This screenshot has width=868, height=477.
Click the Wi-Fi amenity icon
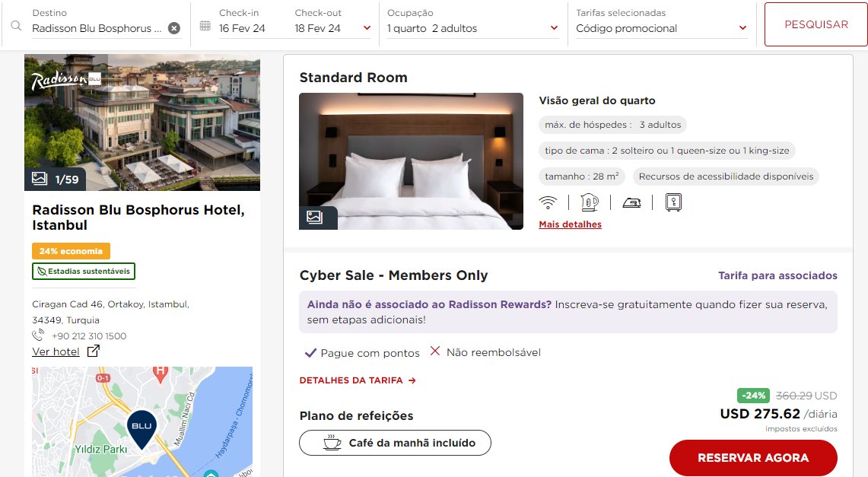(548, 202)
